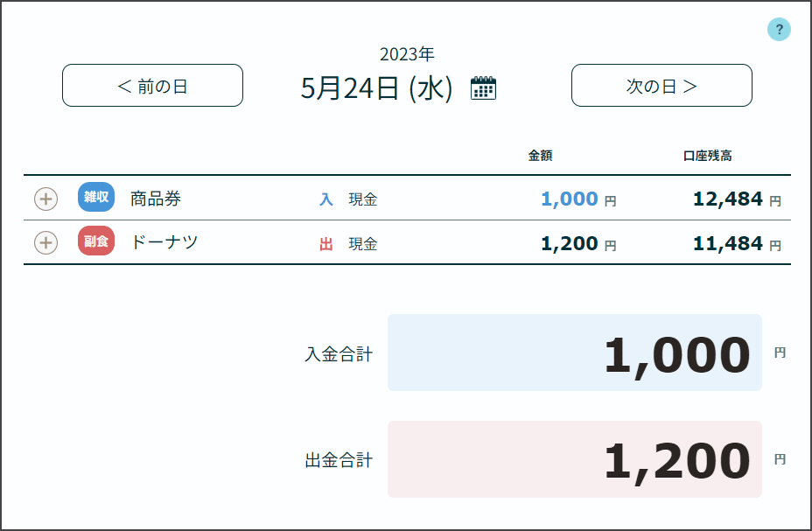Click the 11,484 円 account balance
The image size is (812, 531).
(736, 244)
